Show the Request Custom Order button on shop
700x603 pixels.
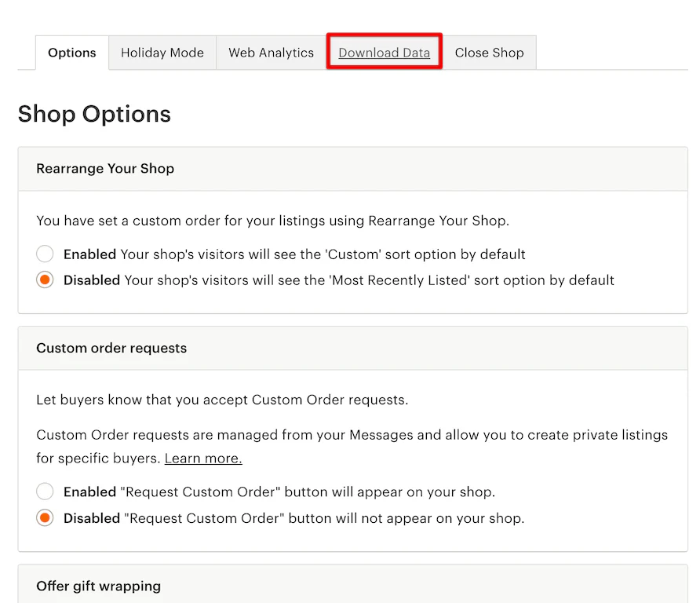(45, 492)
